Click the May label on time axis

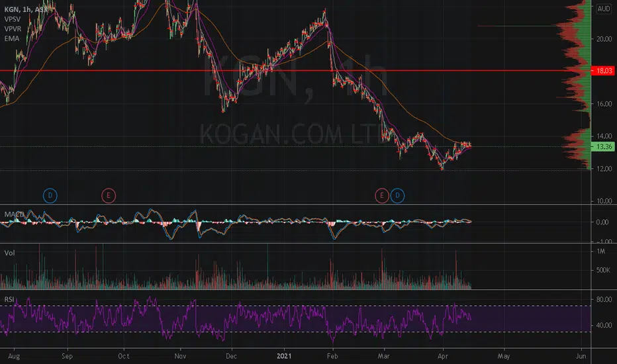click(x=504, y=356)
